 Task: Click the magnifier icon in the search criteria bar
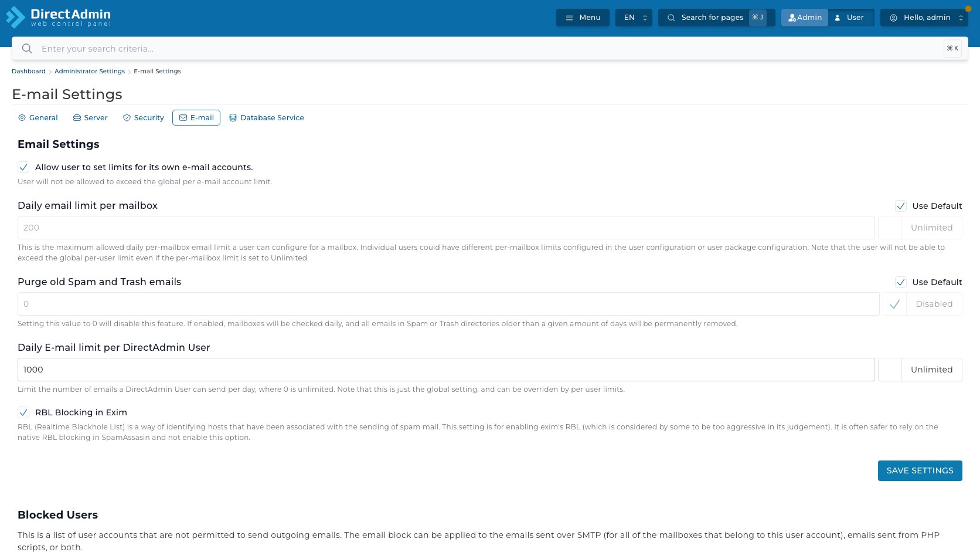pyautogui.click(x=27, y=49)
